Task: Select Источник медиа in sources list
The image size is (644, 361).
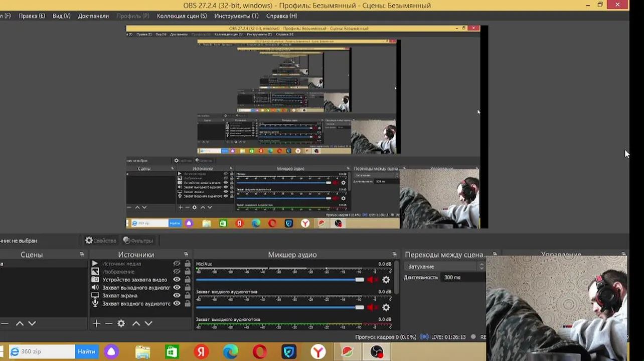Action: pos(121,264)
